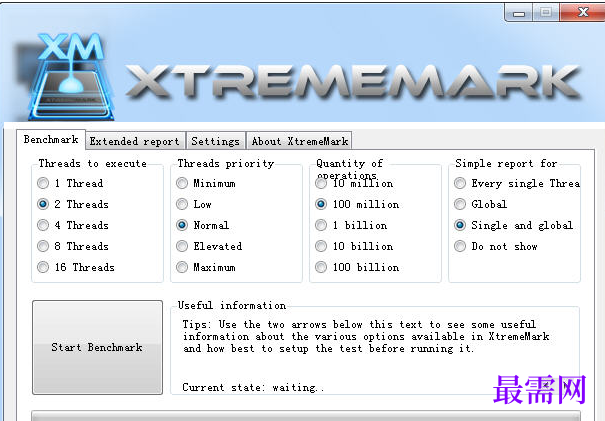Close the XtremeMark window
This screenshot has width=605, height=421.
(583, 13)
